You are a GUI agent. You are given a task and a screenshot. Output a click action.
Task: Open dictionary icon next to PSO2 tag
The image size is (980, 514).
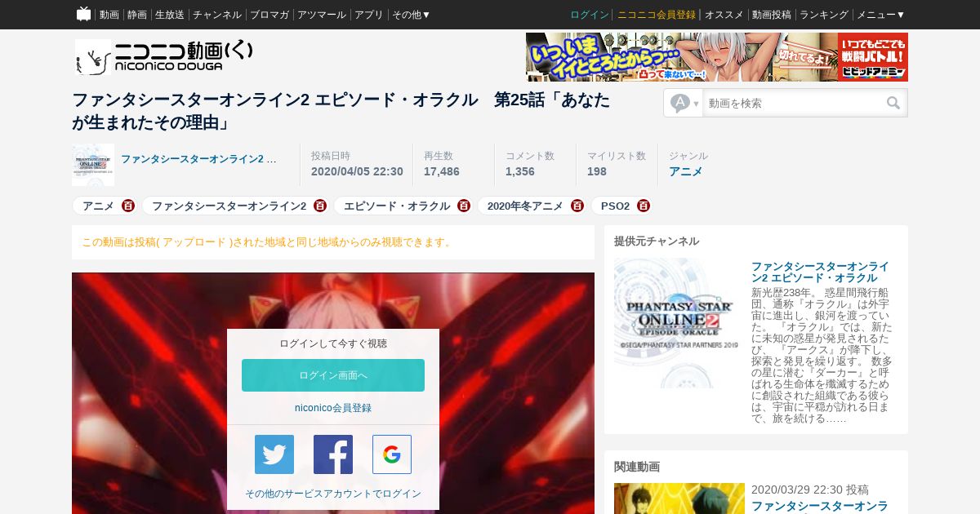tap(644, 206)
